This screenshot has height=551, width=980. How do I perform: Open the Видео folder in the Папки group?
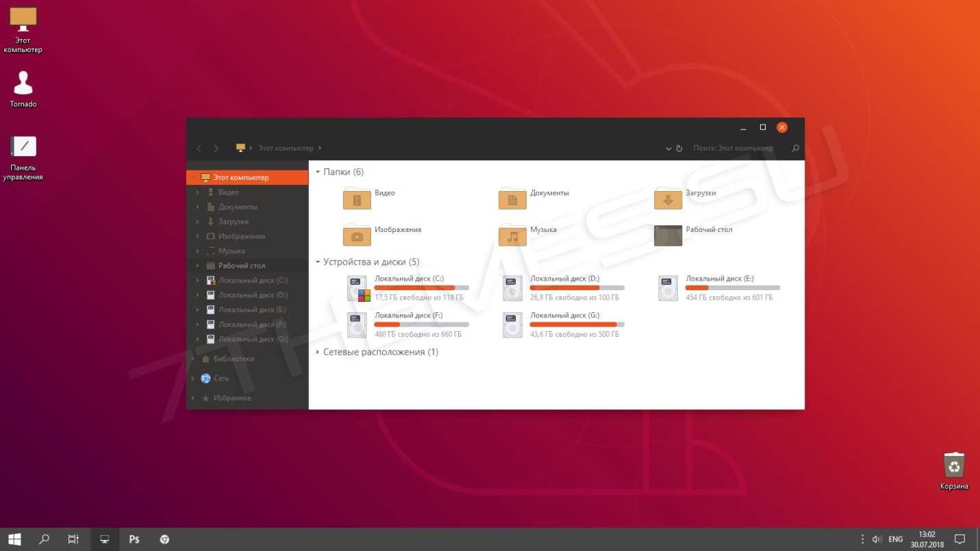[x=356, y=199]
